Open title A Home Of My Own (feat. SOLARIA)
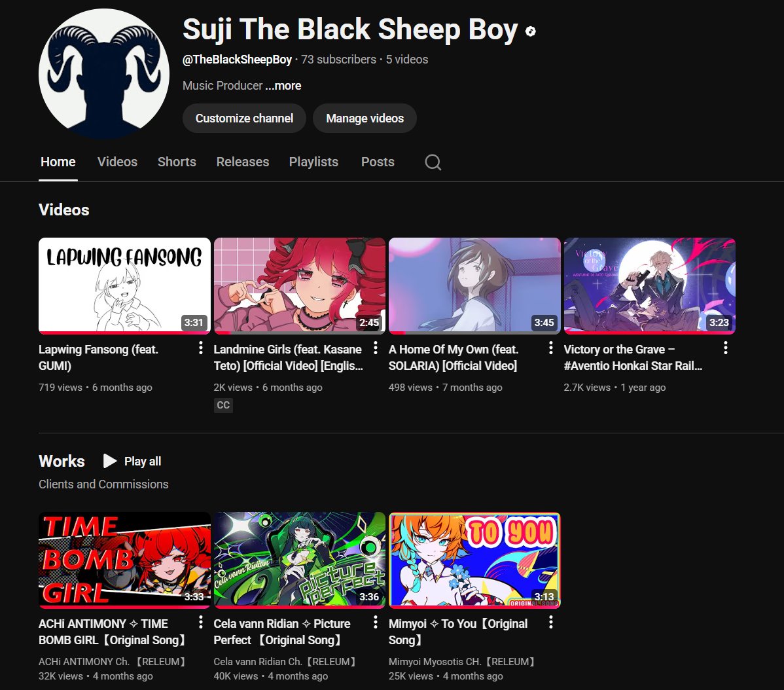 (x=454, y=357)
